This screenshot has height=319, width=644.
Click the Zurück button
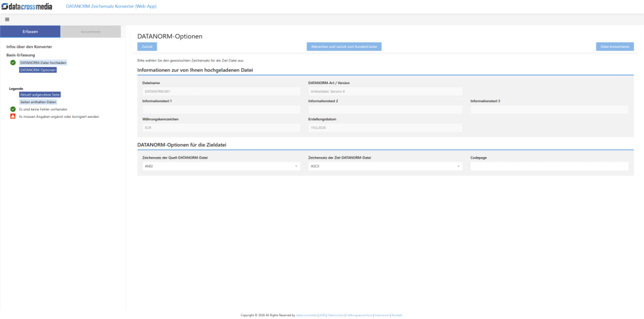[x=147, y=46]
